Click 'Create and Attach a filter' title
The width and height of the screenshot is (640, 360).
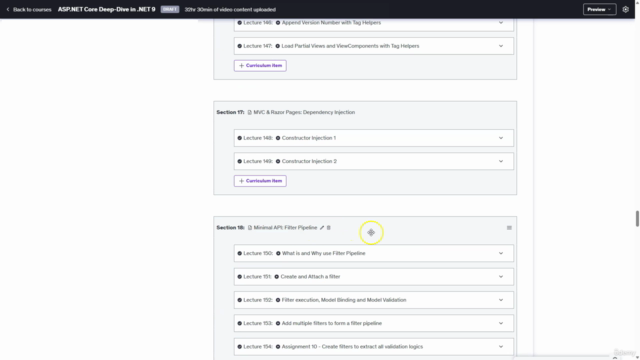point(310,277)
